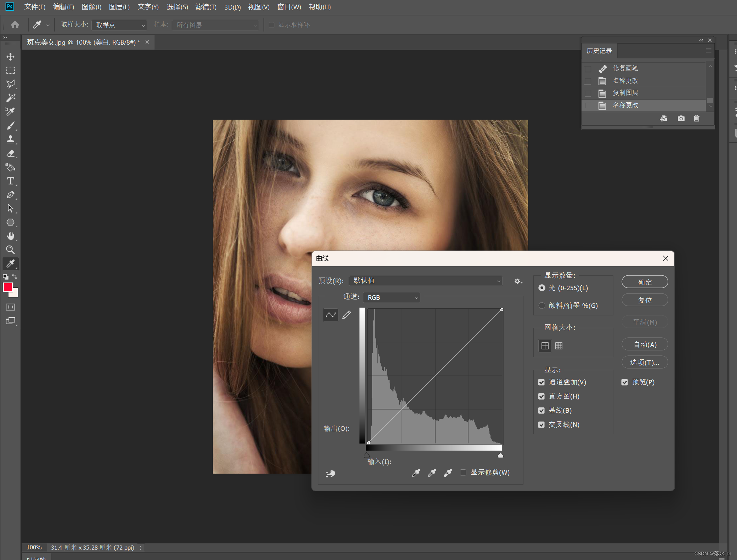Click the pencil draw-curve icon in Curves
737x560 pixels.
346,315
